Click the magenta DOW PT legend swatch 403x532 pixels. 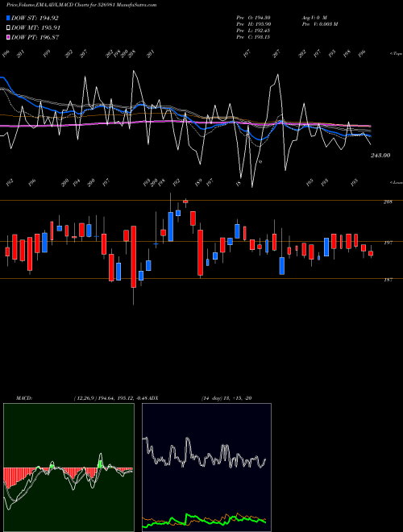pyautogui.click(x=9, y=37)
